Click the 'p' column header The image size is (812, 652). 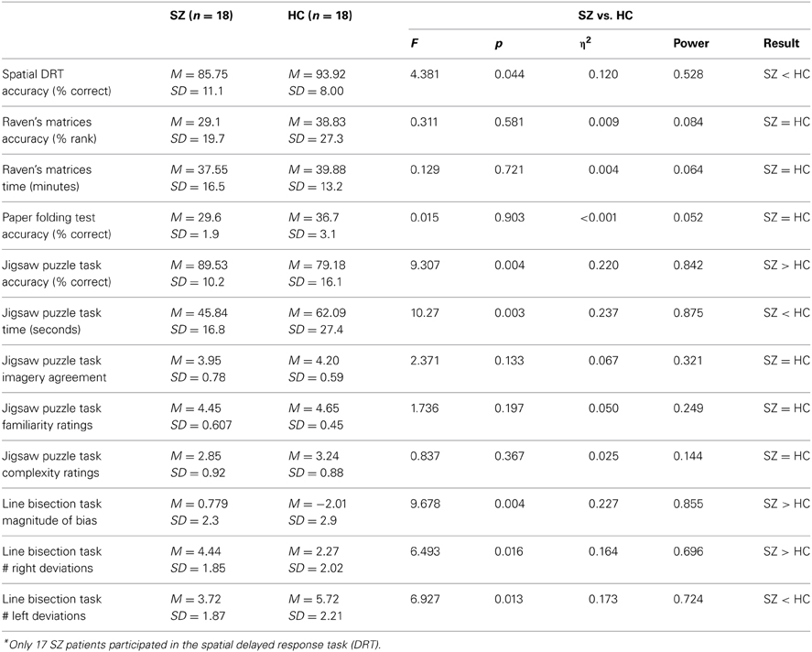pos(498,44)
